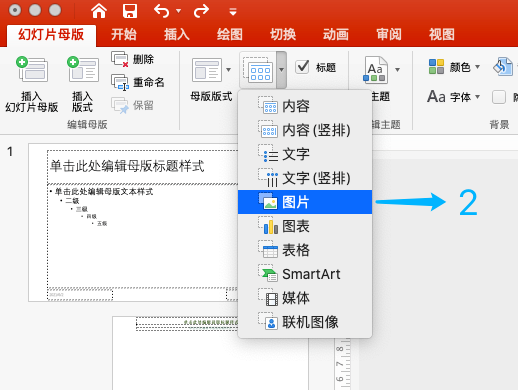The image size is (518, 390).
Task: Open the 审阅 ribbon tab
Action: tap(389, 34)
